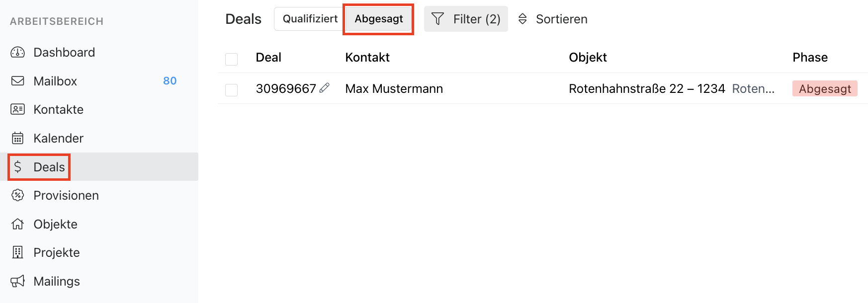Click the Mailings megaphone icon

click(x=18, y=281)
